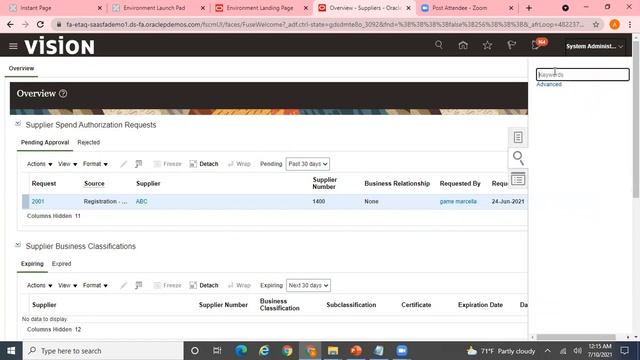Click the Windows taskbar search box

[103, 351]
